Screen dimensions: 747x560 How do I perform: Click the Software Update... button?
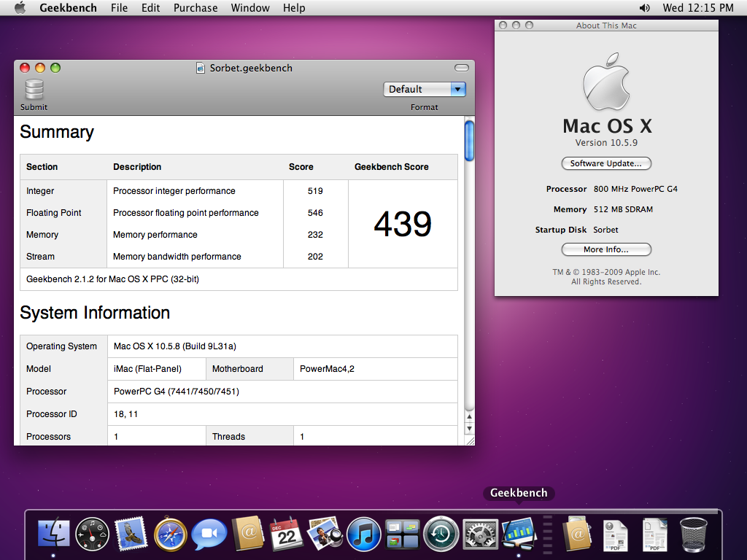coord(606,163)
